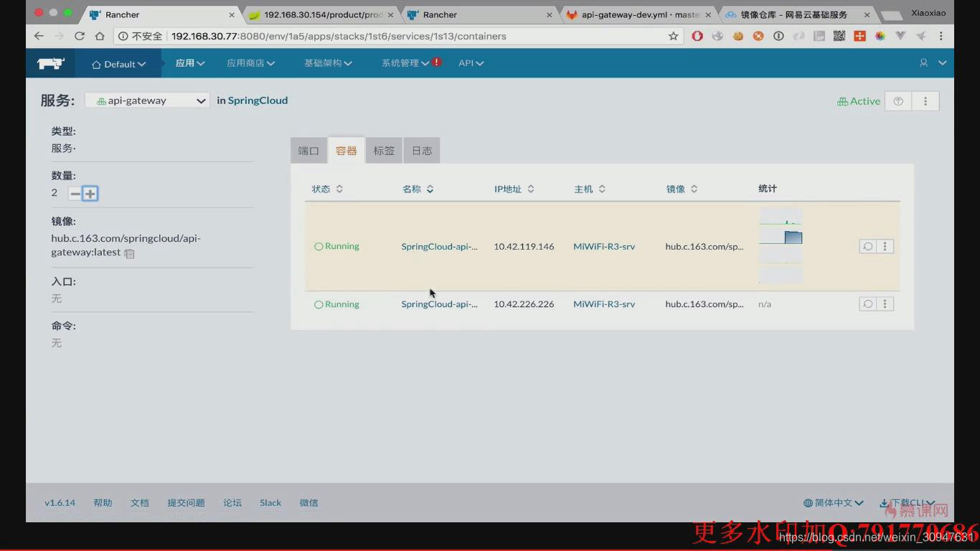
Task: Decrease the container scale with minus button
Action: [x=75, y=194]
